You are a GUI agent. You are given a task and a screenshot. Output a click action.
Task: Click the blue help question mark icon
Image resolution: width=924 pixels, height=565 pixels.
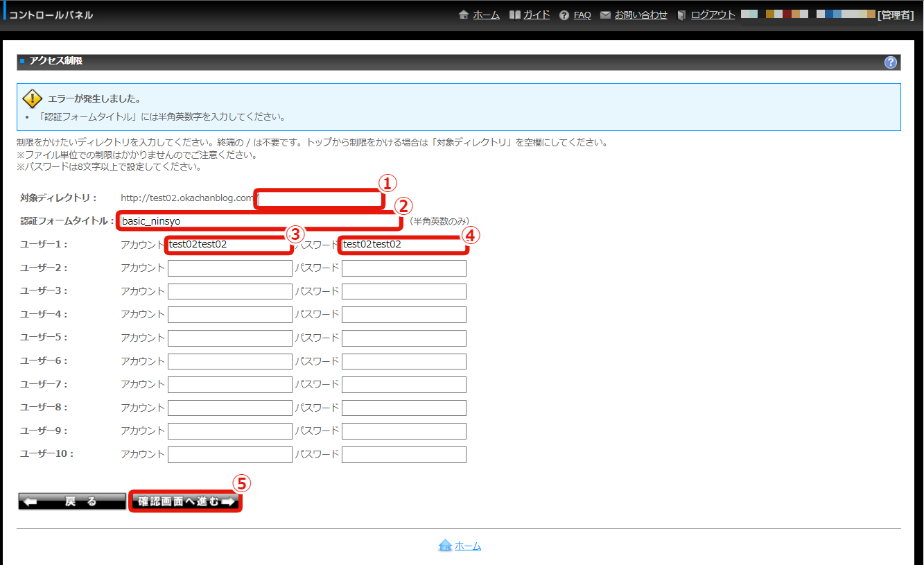[x=891, y=62]
